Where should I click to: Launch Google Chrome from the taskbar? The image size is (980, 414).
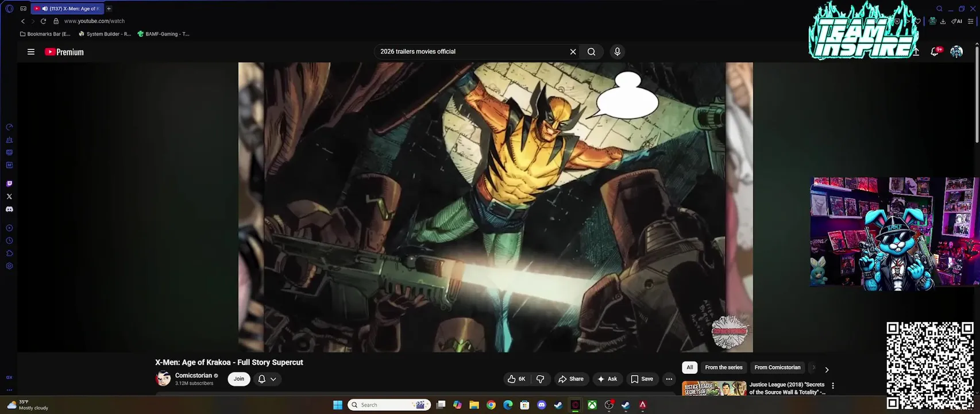click(491, 405)
